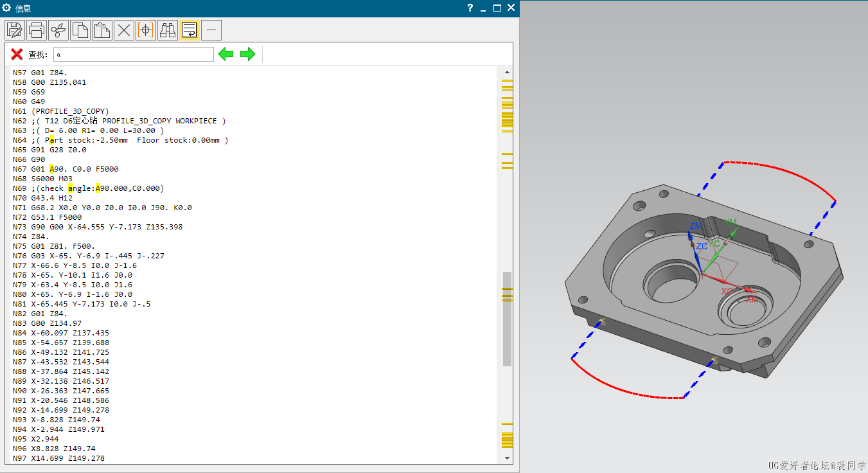Click line N94 X-2.944 Z149.971

pyautogui.click(x=58, y=429)
